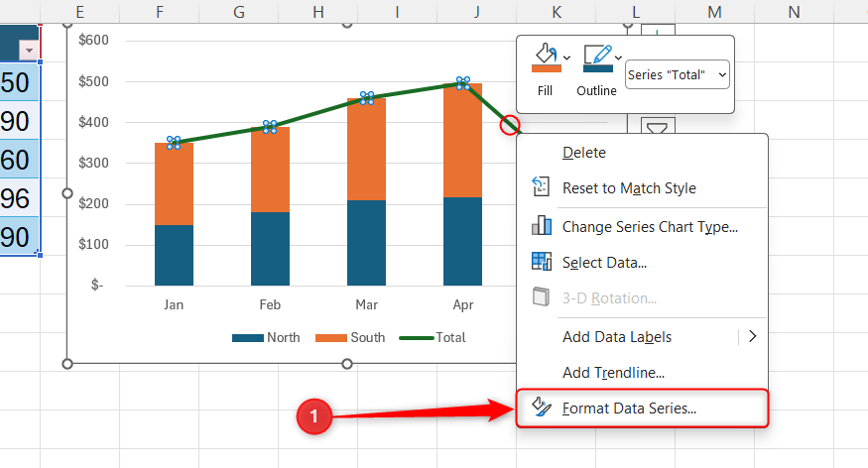Click the bottom-left chart corner handle
Viewport: 868px width, 468px height.
point(67,364)
